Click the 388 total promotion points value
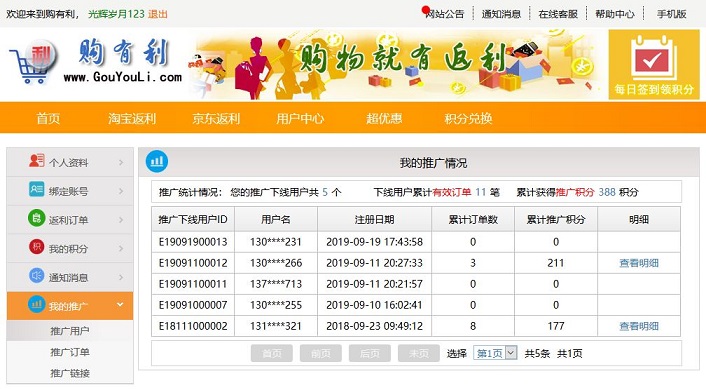 tap(607, 192)
